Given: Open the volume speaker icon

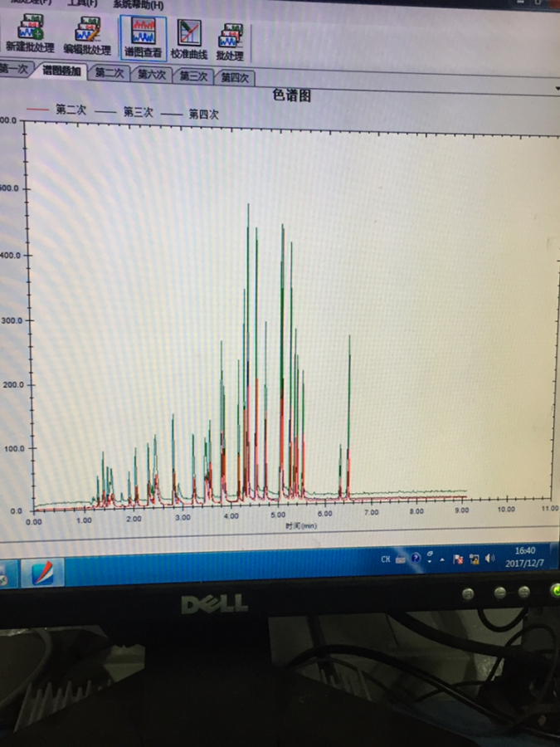Looking at the screenshot, I should pyautogui.click(x=489, y=558).
